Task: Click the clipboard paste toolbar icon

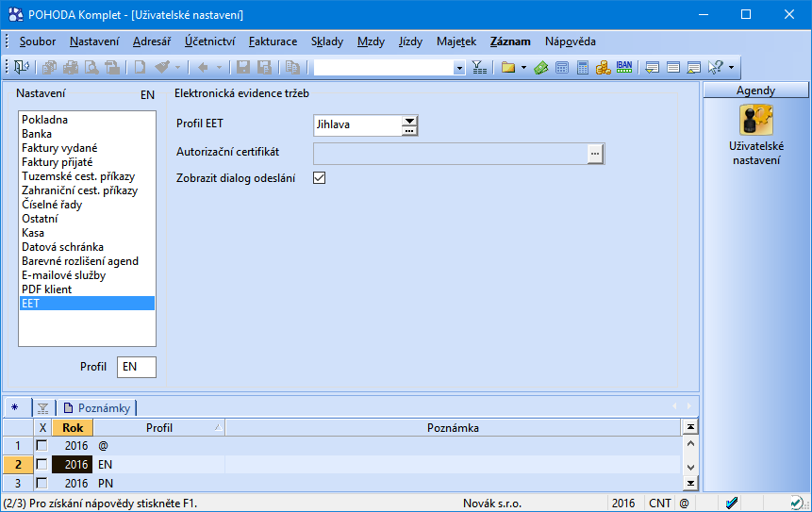Action: click(x=292, y=67)
